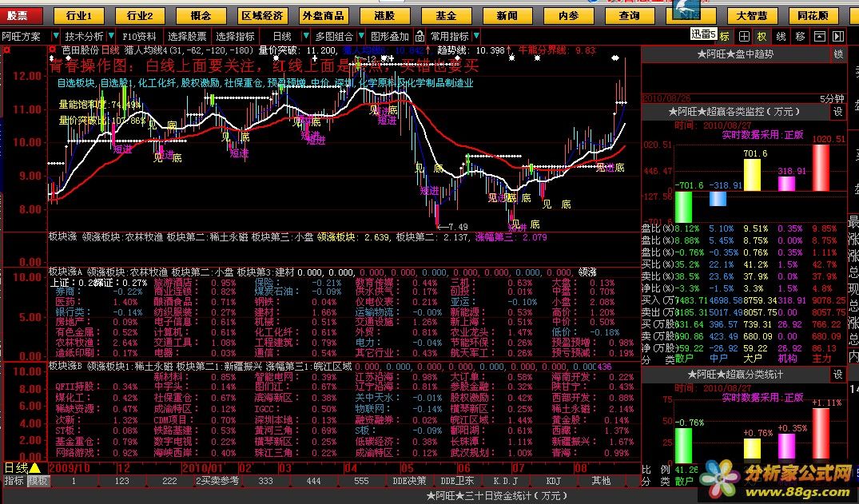Open the 行业1 sector button
Screen dimensions: 859x504
point(79,15)
